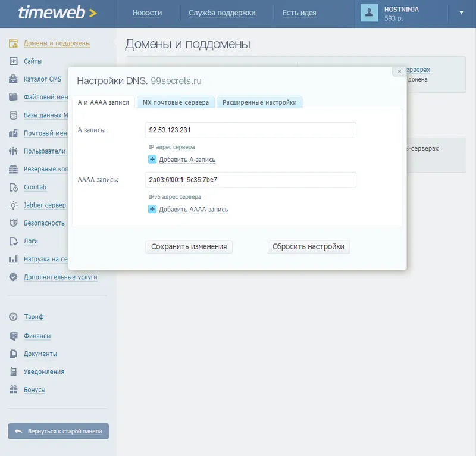Click the timeweb logo
The width and height of the screenshot is (476, 456).
[x=57, y=13]
